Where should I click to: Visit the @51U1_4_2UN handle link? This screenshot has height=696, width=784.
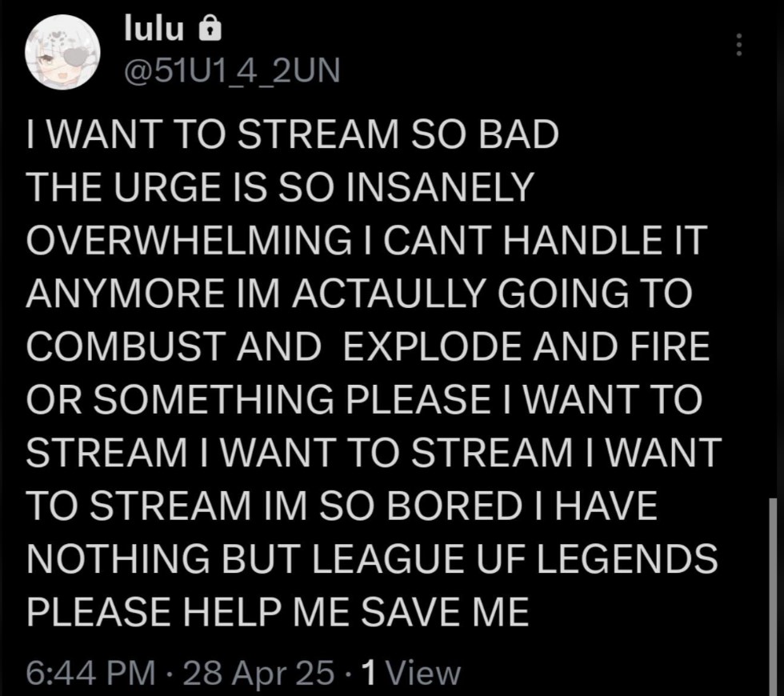[231, 70]
